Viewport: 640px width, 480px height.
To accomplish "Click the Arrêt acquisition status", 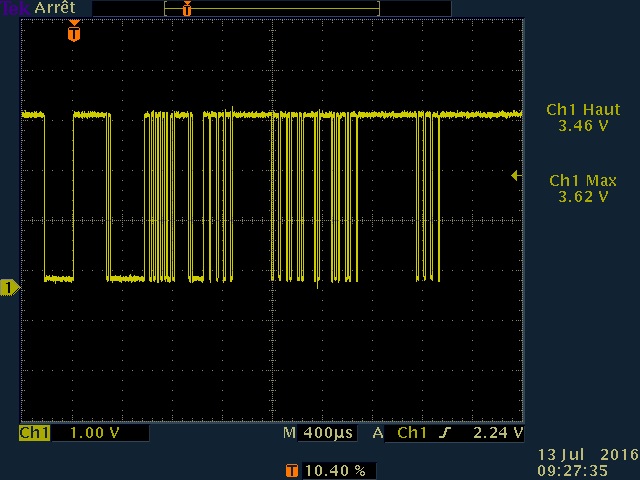I will tap(55, 8).
